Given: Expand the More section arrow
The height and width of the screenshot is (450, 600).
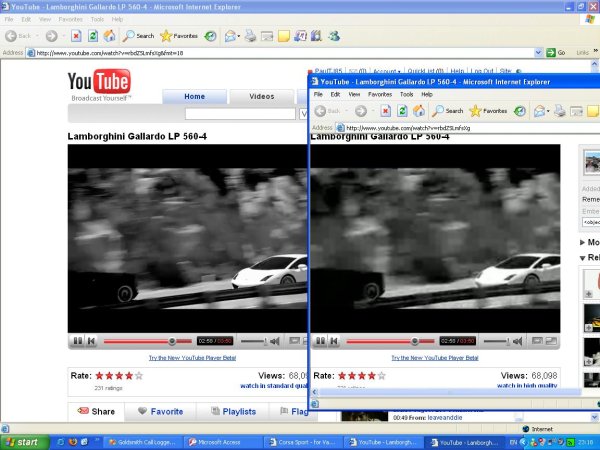Looking at the screenshot, I should (582, 242).
